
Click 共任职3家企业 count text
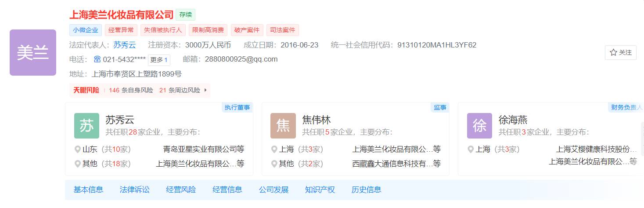525,132
